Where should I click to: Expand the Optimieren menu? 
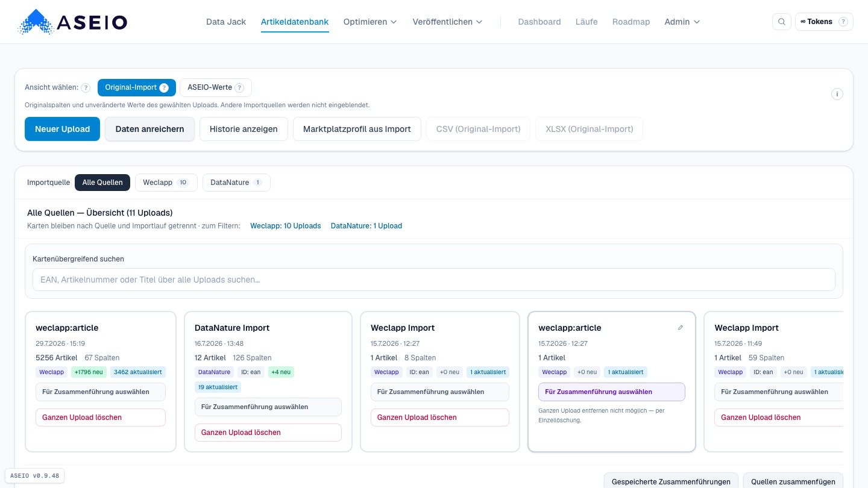click(370, 22)
